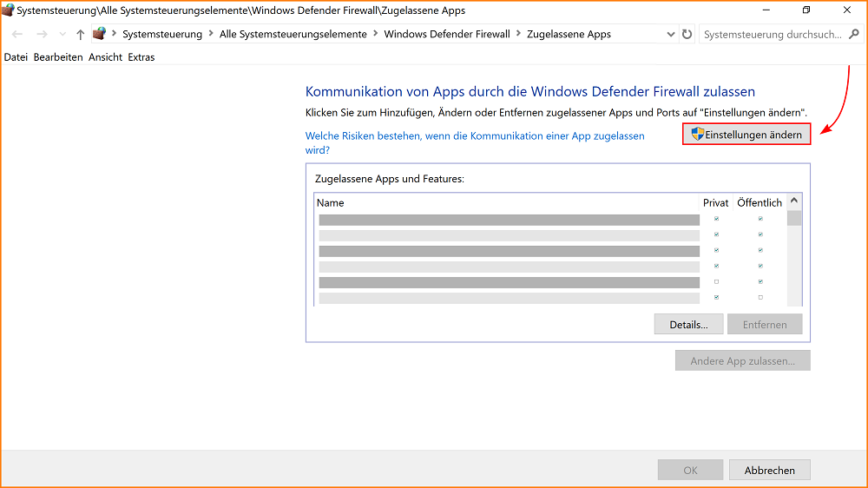Viewport: 868px width, 488px height.
Task: Select the first app entry in the list
Action: click(x=510, y=220)
